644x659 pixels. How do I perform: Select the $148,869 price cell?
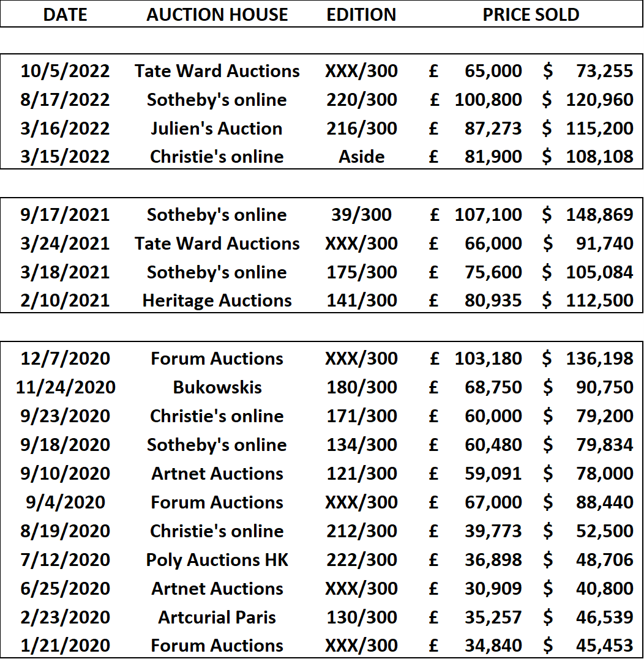(x=588, y=215)
